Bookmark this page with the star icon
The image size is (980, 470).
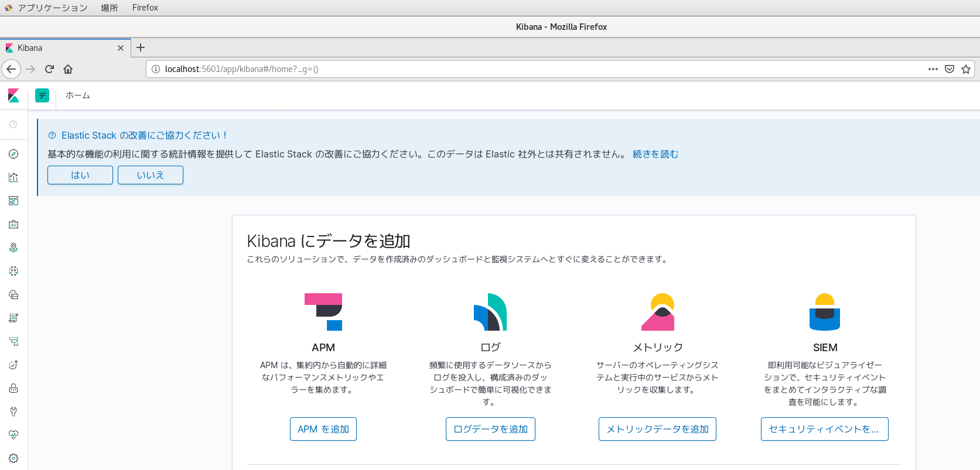click(x=966, y=69)
